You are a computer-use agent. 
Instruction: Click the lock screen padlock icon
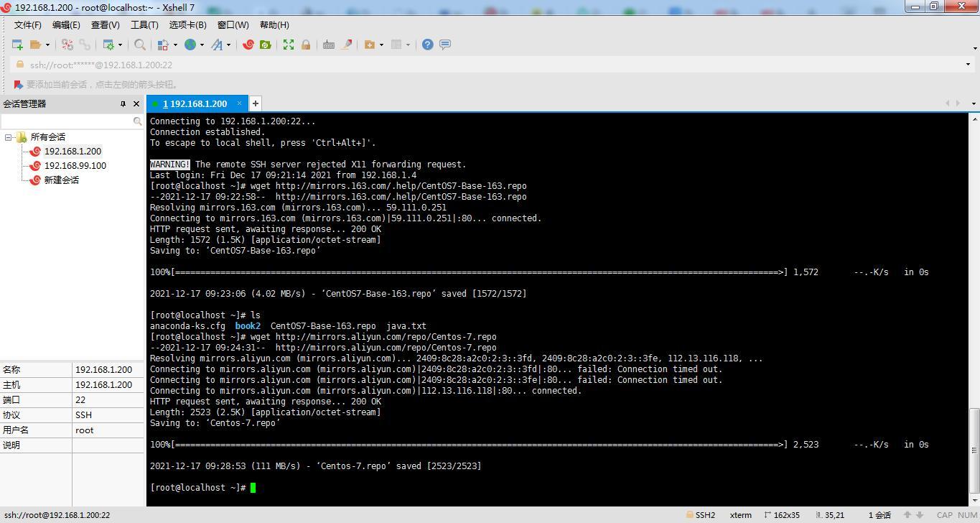[306, 45]
